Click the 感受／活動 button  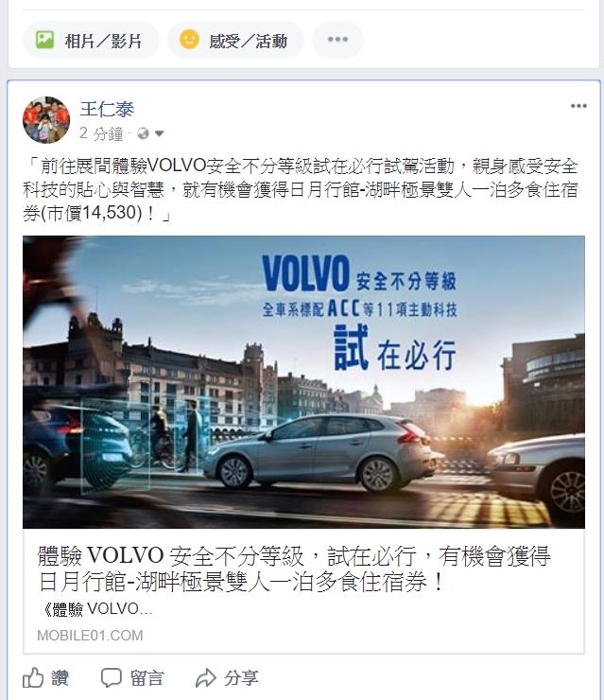pos(235,40)
